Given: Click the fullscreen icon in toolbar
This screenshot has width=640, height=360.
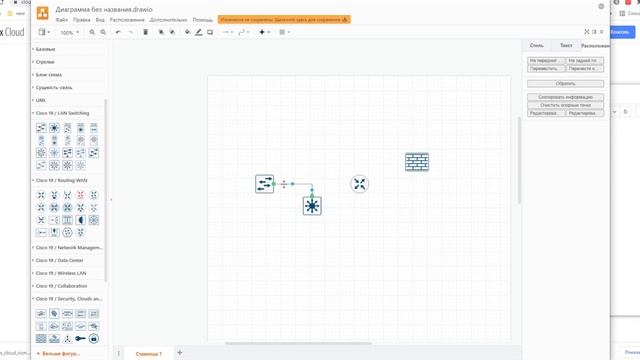Looking at the screenshot, I should [587, 32].
